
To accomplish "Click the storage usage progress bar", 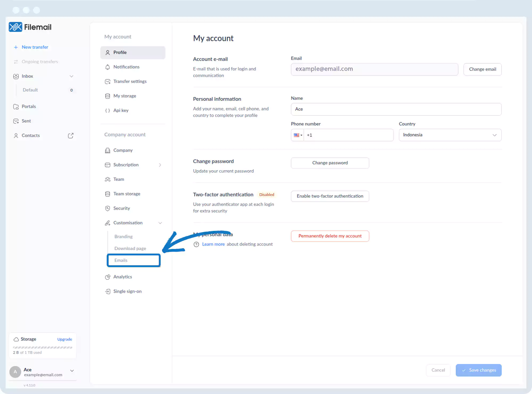I will pos(43,347).
